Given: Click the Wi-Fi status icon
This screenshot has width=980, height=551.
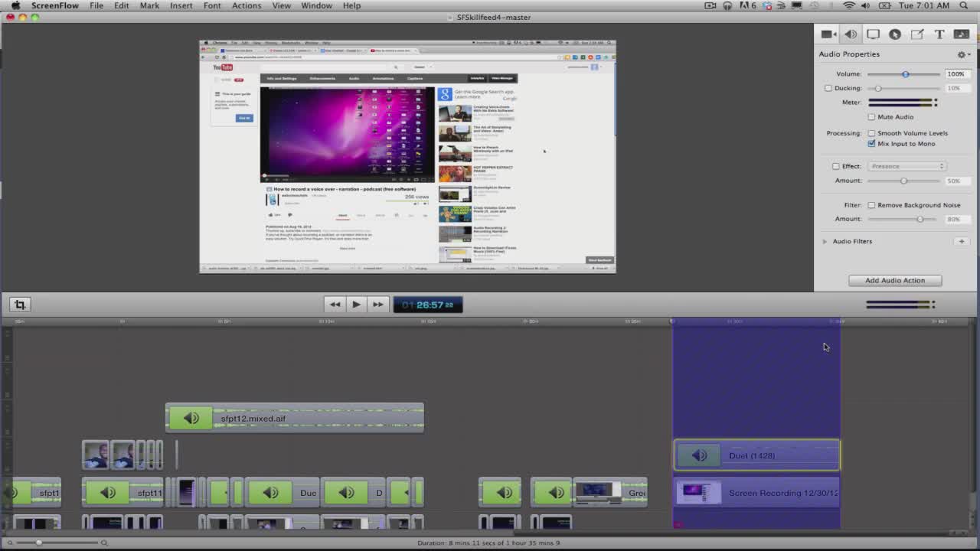Looking at the screenshot, I should click(848, 5).
